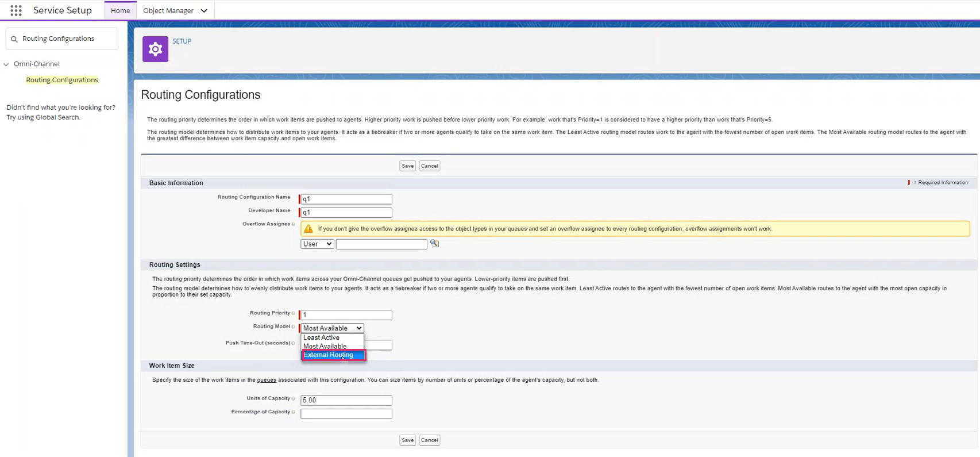This screenshot has width=980, height=457.
Task: Click the Routing Model help icon
Action: [x=294, y=327]
